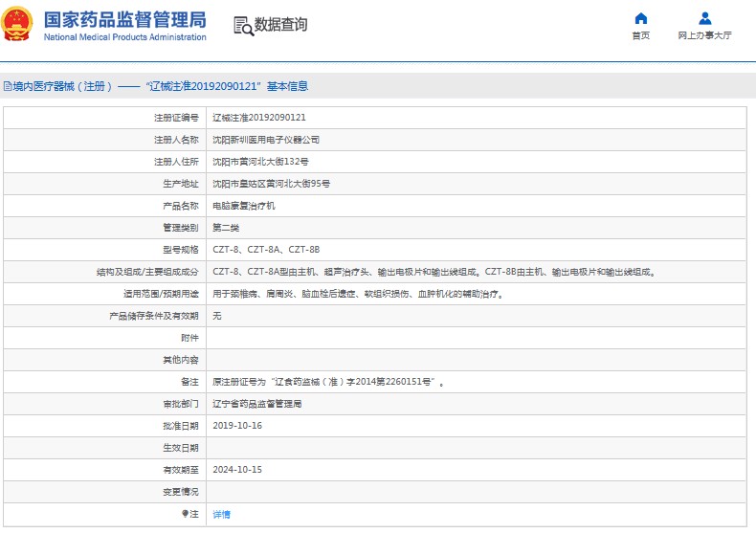Image resolution: width=756 pixels, height=533 pixels.
Task: Click the 其他内容 label
Action: click(181, 360)
